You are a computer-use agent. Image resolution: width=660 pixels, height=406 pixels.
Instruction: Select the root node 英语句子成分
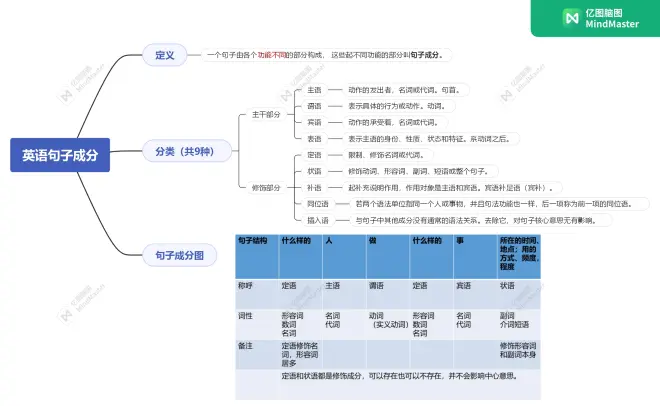tap(59, 155)
